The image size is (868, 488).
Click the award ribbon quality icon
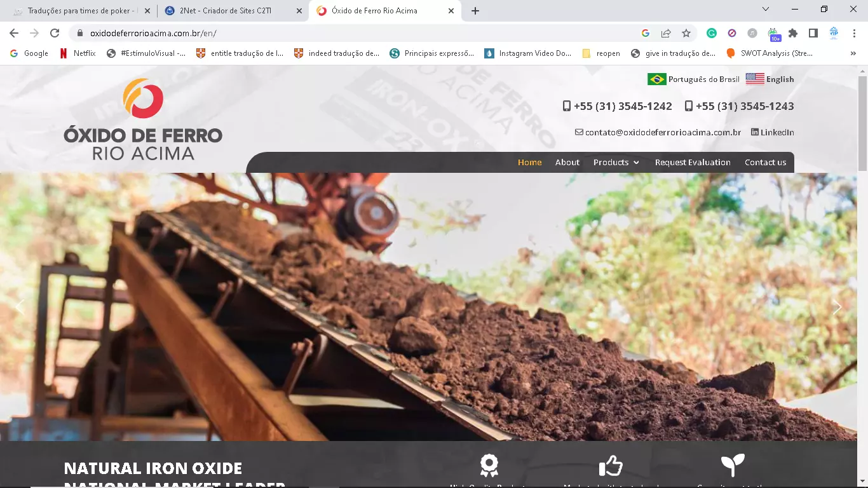tap(489, 466)
